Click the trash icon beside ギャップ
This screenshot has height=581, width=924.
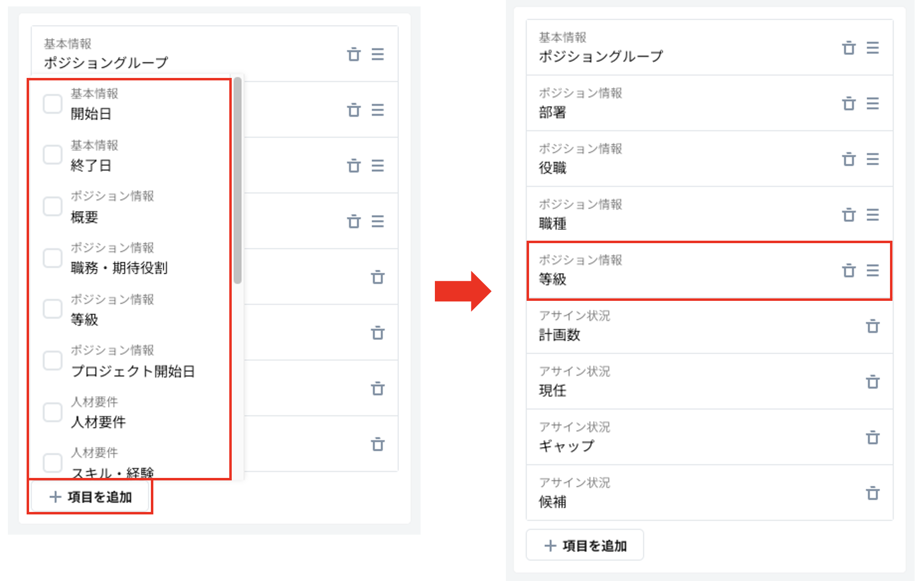click(x=872, y=438)
